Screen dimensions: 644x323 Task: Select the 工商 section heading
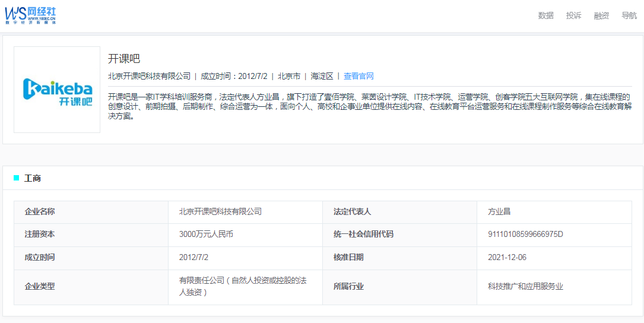(33, 178)
